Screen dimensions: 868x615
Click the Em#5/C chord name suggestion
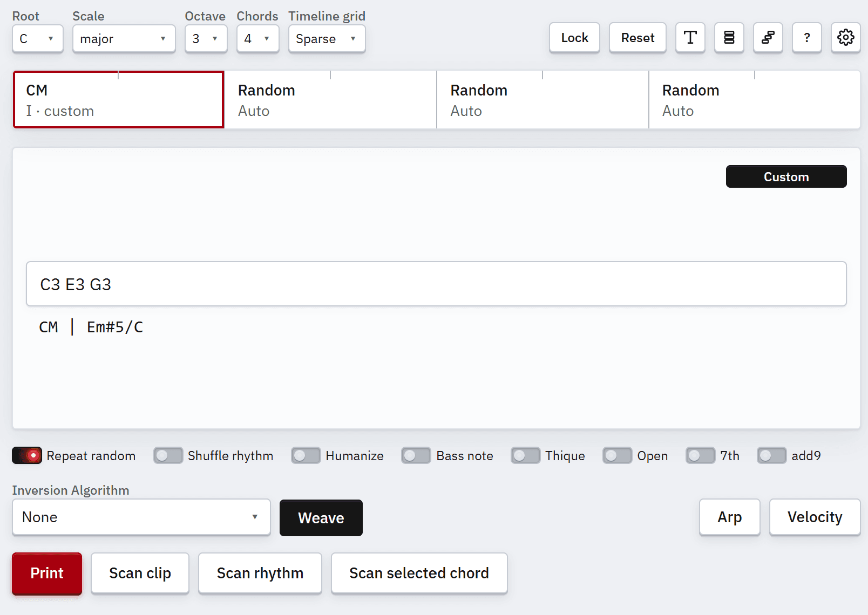click(x=115, y=327)
